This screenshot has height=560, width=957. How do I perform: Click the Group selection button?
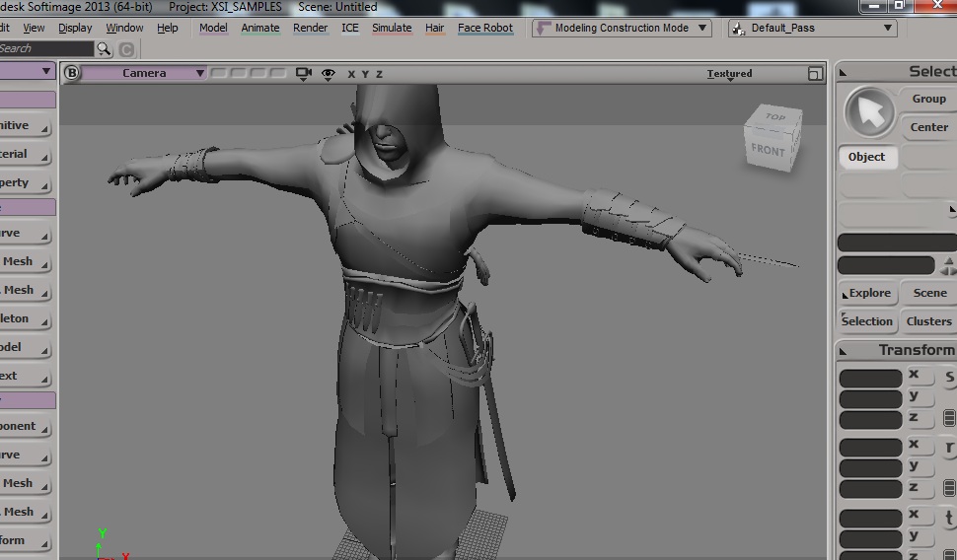[928, 99]
